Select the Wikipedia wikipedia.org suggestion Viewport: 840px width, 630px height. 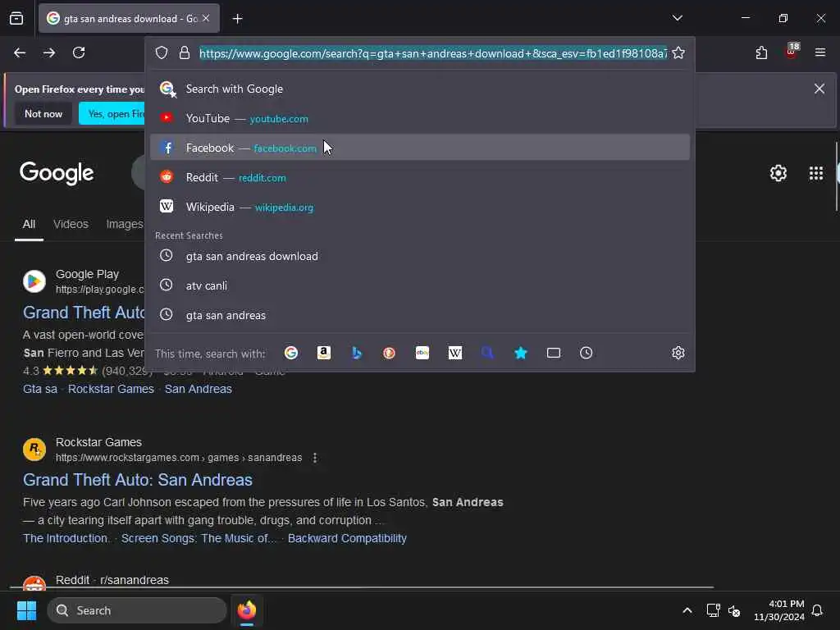(x=420, y=207)
